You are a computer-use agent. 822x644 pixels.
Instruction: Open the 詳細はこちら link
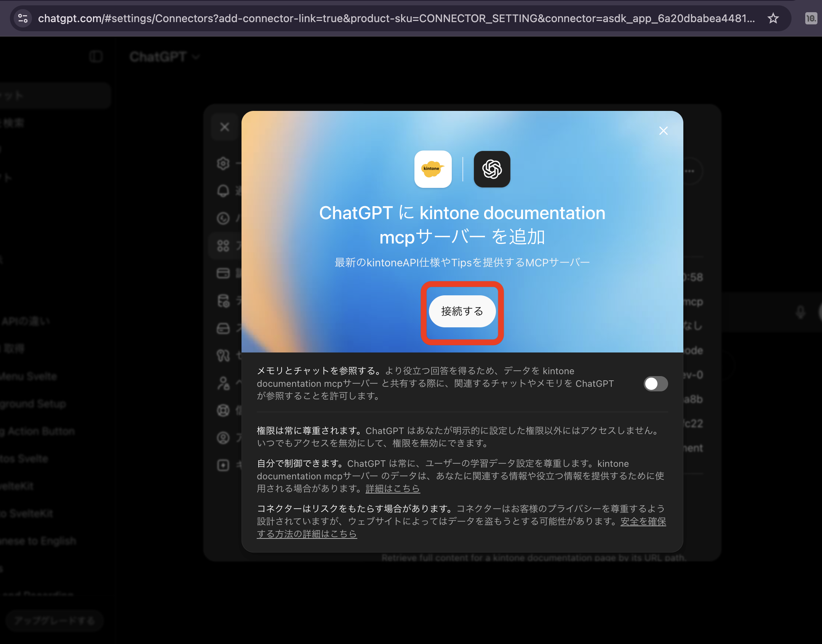(393, 488)
